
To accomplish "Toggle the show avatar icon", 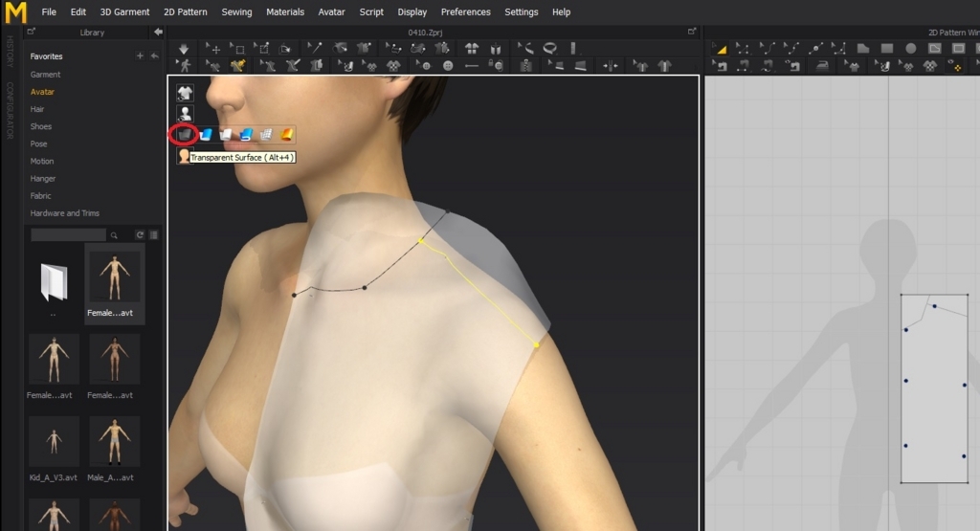I will [x=185, y=113].
